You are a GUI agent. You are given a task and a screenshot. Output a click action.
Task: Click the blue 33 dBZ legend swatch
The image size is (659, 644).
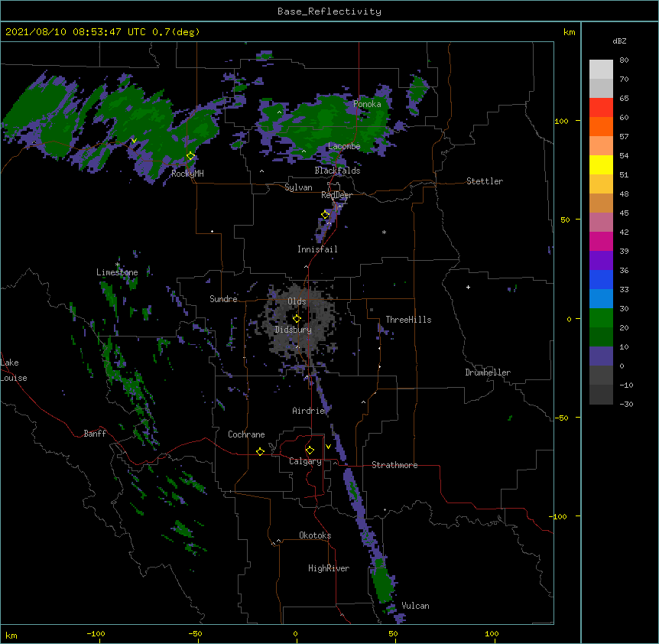click(601, 279)
